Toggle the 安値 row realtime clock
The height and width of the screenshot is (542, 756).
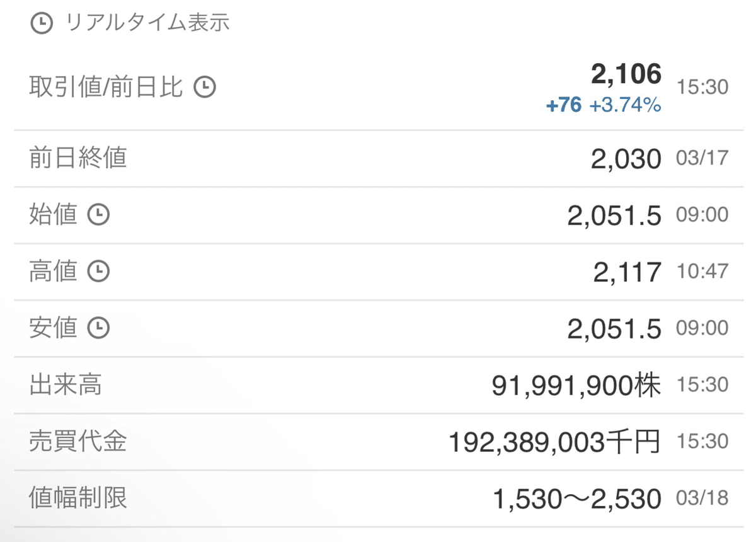[99, 328]
